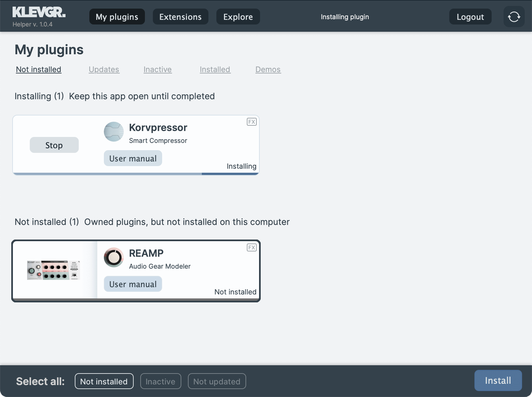Click 'Keep this app open until completed' text
Screen dimensions: 532x397
tap(142, 96)
